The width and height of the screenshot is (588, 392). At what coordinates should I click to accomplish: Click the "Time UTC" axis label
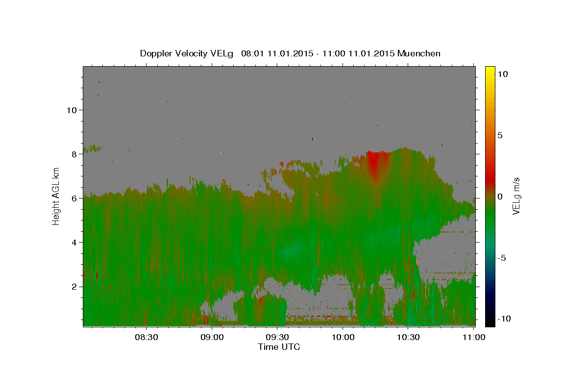pos(279,347)
